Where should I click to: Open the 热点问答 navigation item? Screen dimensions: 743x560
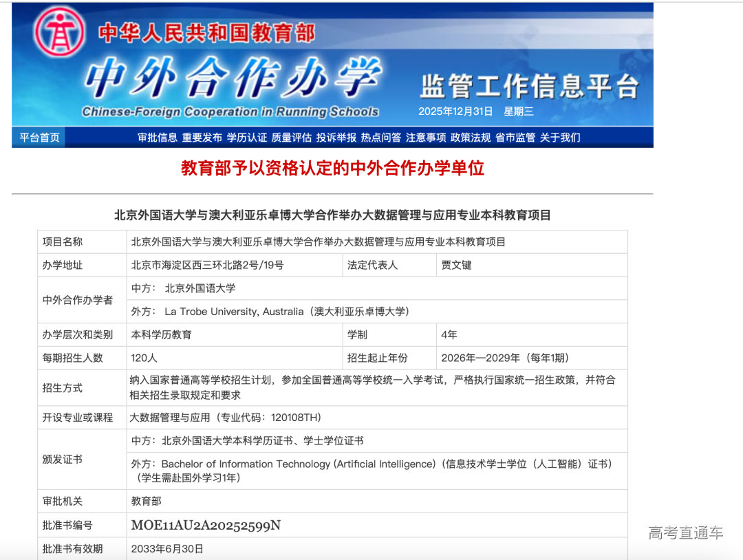click(381, 138)
